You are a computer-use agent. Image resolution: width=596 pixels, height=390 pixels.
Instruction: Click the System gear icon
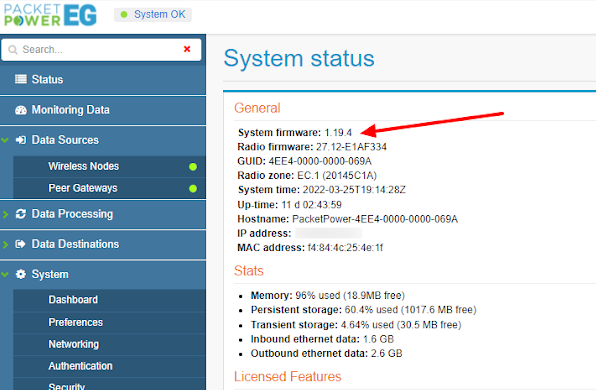tap(21, 274)
